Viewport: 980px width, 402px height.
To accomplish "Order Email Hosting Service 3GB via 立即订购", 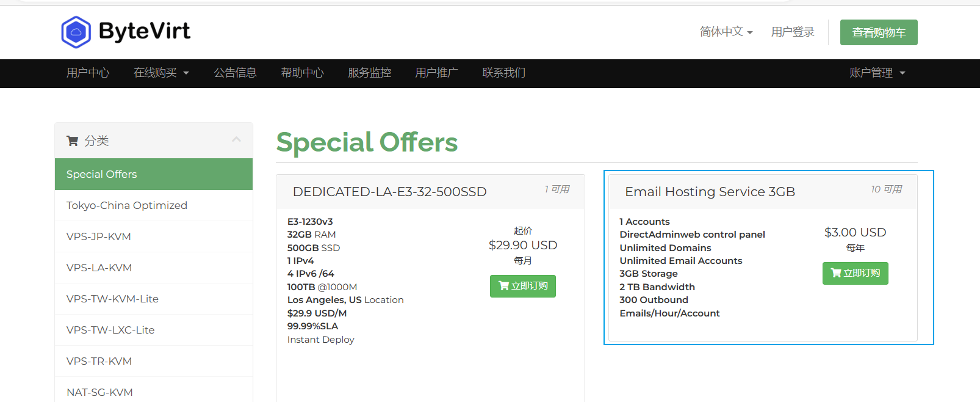I will coord(855,273).
